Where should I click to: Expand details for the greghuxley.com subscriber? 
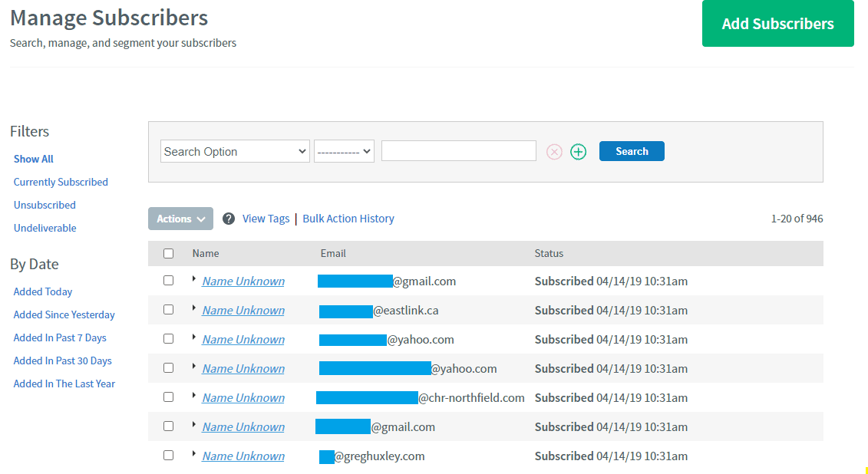pyautogui.click(x=193, y=455)
